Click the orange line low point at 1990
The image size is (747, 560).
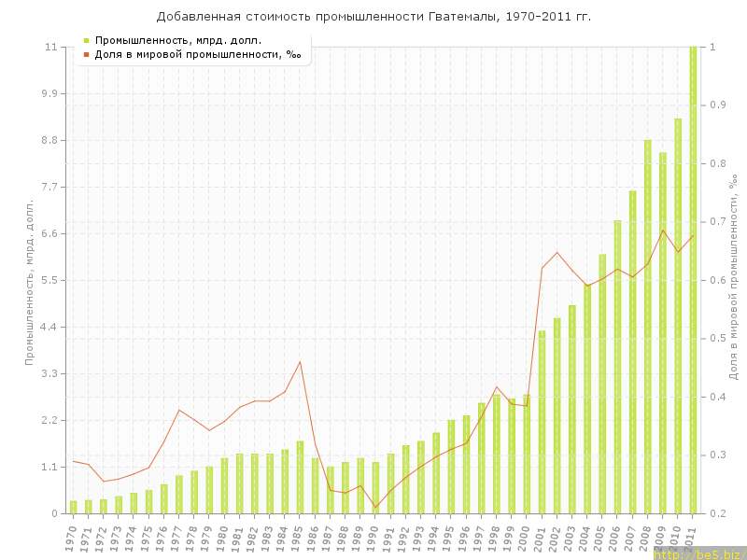pyautogui.click(x=375, y=508)
